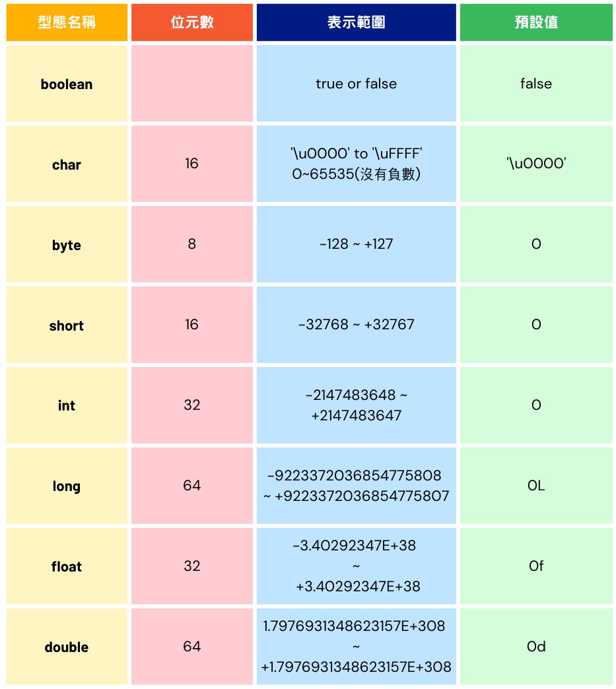Click the byte row label
Screen dimensions: 616x689
tap(67, 244)
